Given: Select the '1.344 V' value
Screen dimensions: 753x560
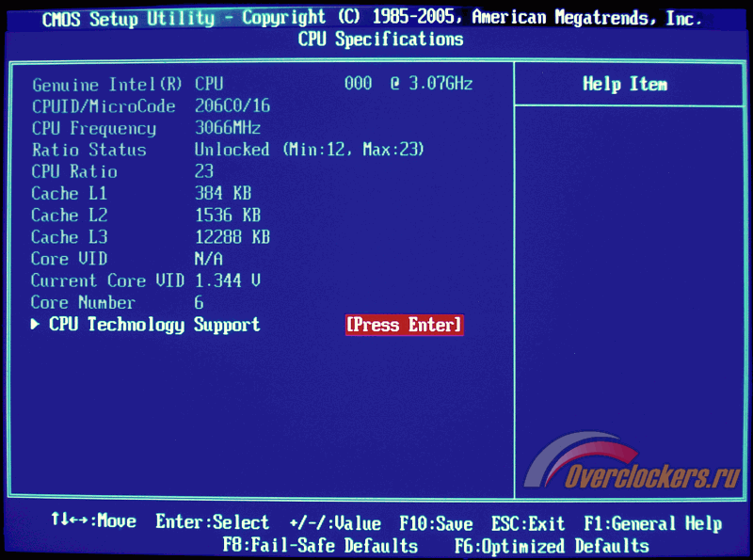Looking at the screenshot, I should 228,280.
